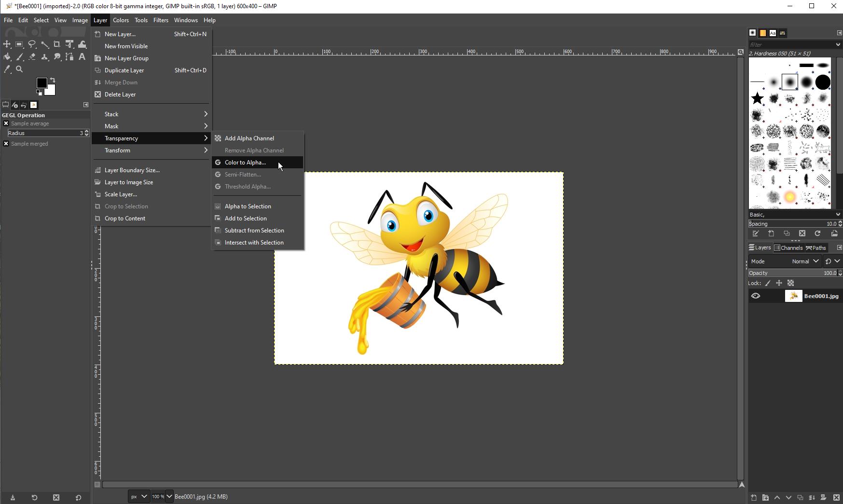Choose Color to Alpha menu entry
Viewport: 843px width, 504px height.
point(245,163)
